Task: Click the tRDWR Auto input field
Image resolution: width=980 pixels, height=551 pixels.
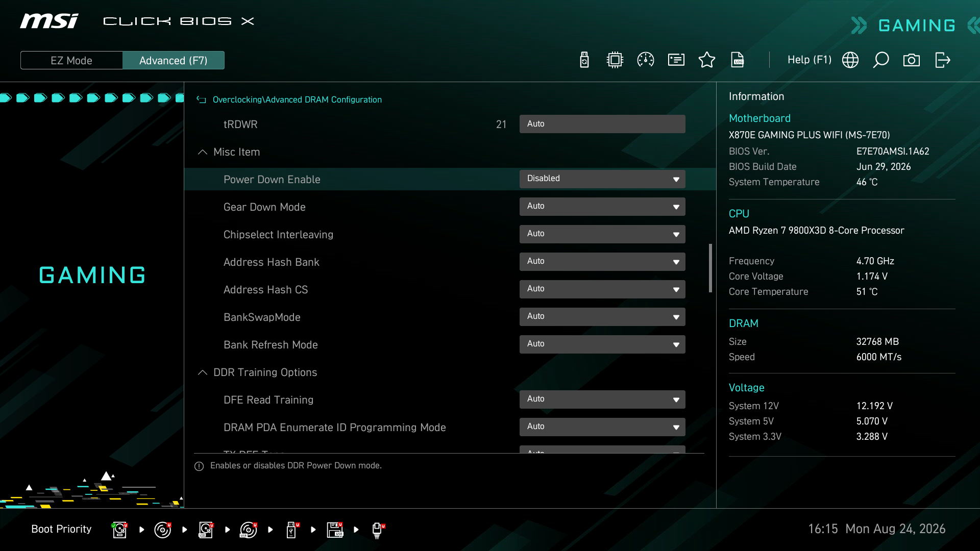Action: point(602,124)
